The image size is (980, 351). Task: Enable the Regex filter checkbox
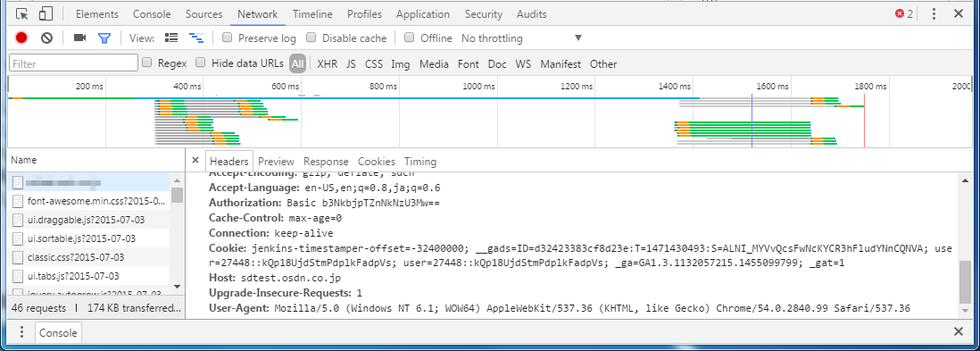click(147, 63)
